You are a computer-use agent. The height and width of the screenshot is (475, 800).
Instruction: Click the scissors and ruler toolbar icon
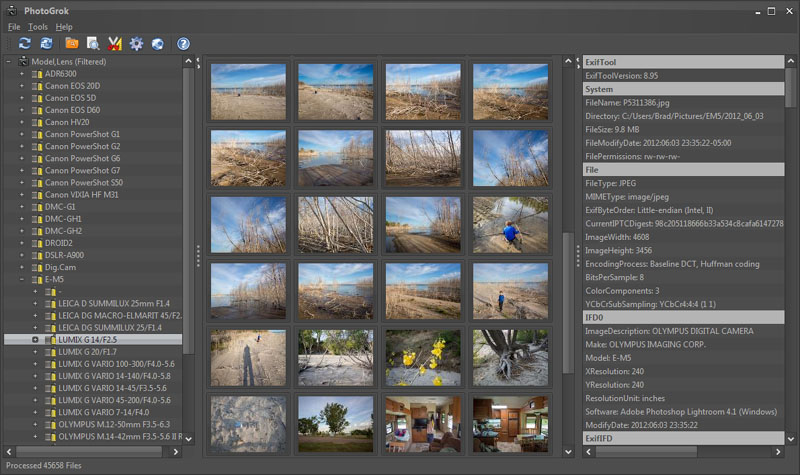[x=115, y=44]
